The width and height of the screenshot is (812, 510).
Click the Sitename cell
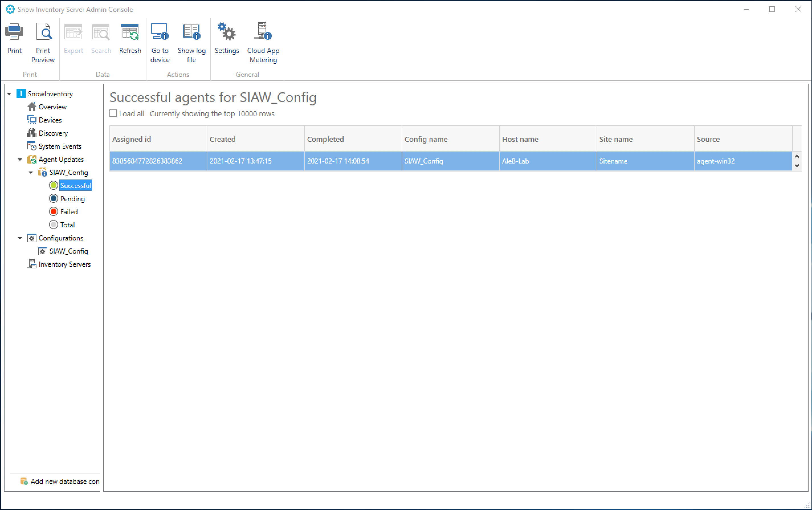click(645, 161)
